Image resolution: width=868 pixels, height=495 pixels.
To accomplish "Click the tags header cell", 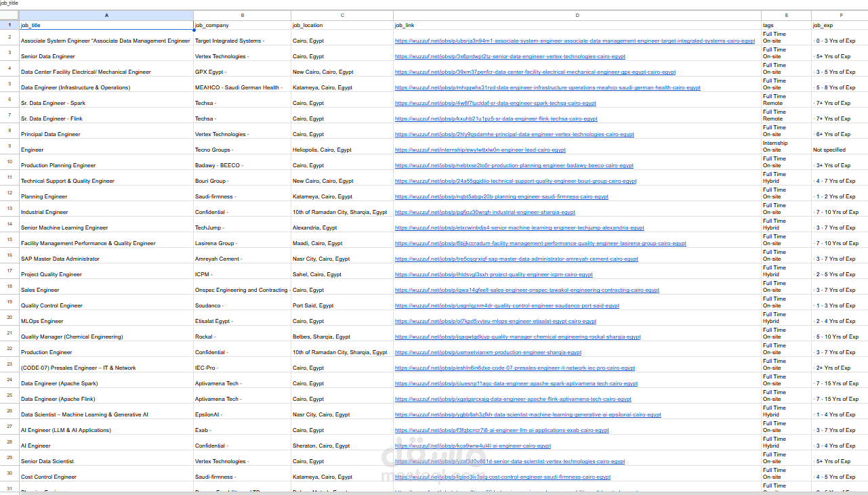I will point(787,25).
